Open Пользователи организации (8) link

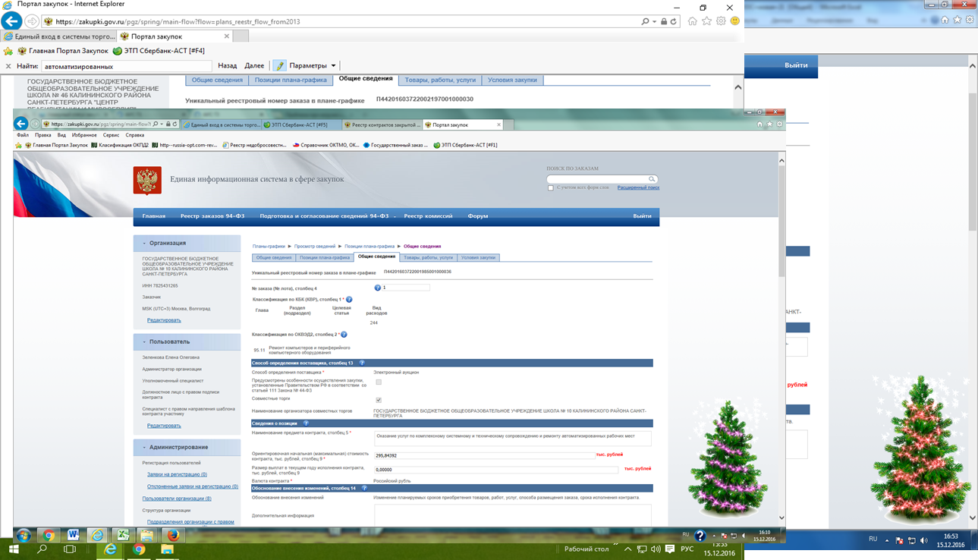[177, 499]
